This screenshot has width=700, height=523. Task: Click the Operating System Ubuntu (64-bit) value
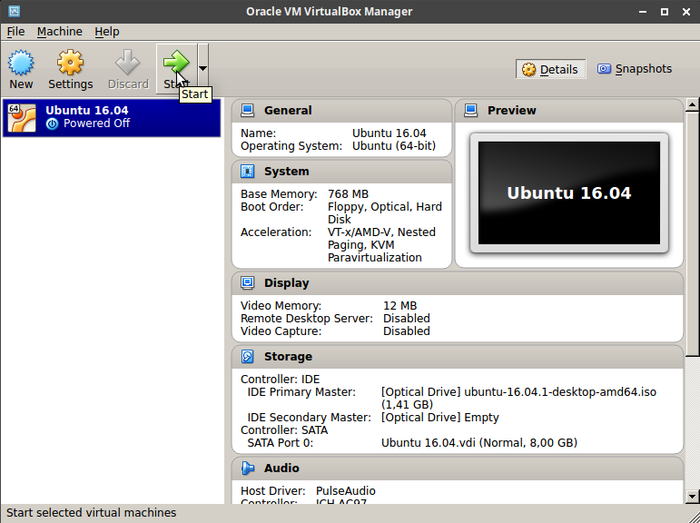(x=394, y=146)
